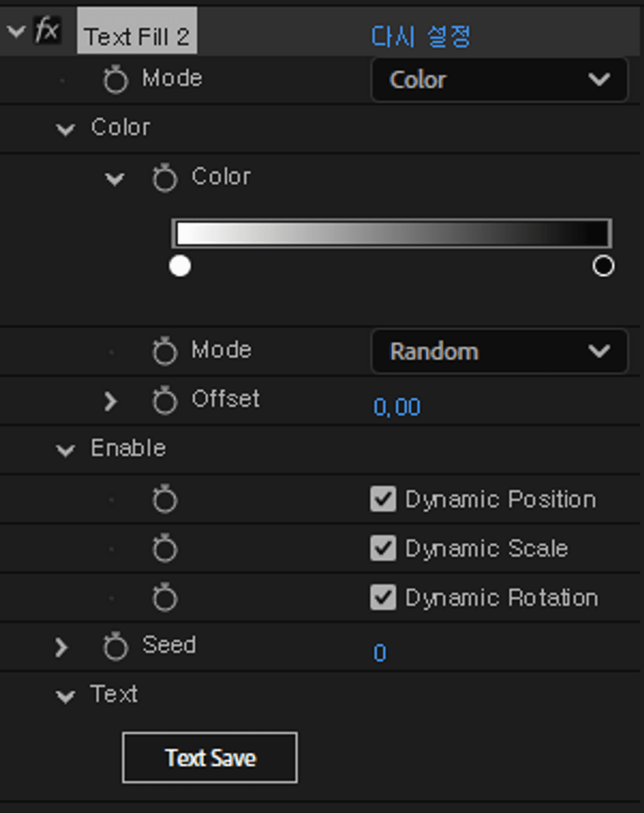Click the blue 다시 설정 reset link
The image size is (644, 813).
[x=421, y=36]
